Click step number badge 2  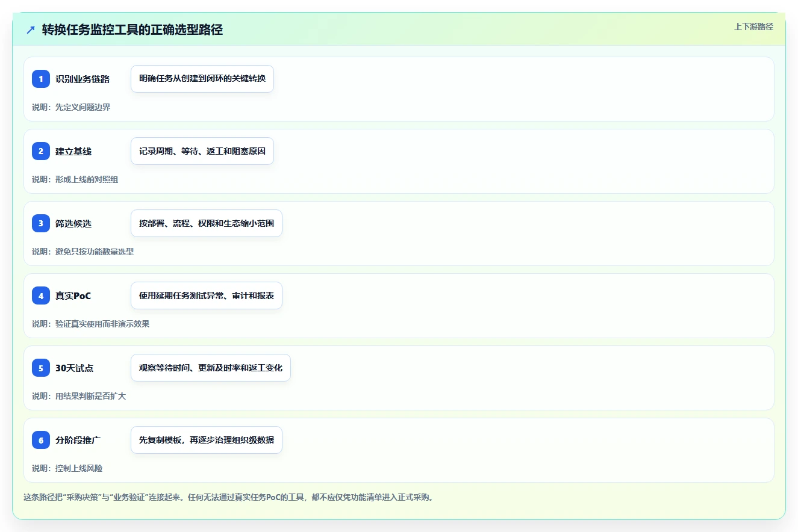tap(41, 151)
